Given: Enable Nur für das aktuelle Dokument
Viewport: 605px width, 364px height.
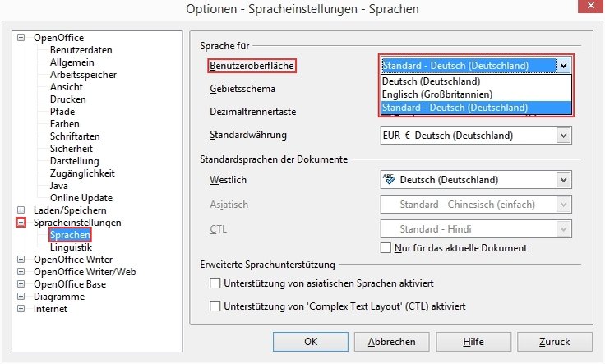Looking at the screenshot, I should pyautogui.click(x=386, y=248).
